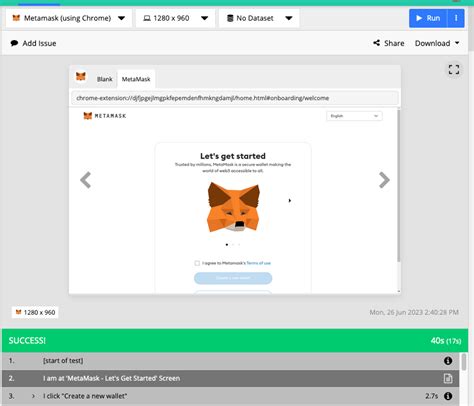Click the Share button
Image resolution: width=474 pixels, height=406 pixels.
pos(389,43)
